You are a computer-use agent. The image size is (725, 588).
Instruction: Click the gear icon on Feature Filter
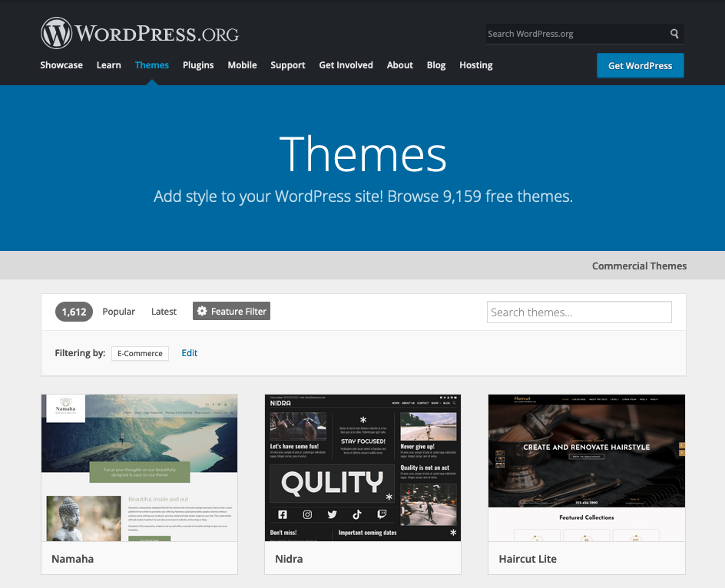pos(202,311)
